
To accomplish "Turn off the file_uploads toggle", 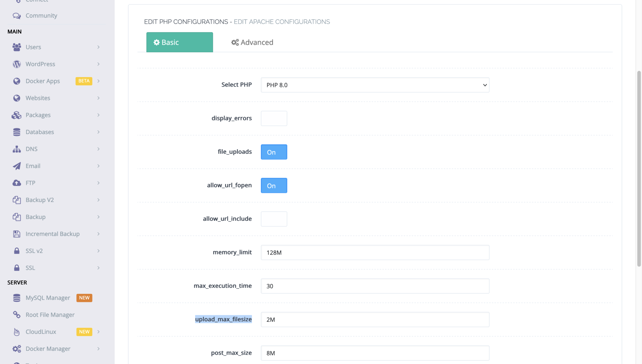I will pyautogui.click(x=274, y=152).
